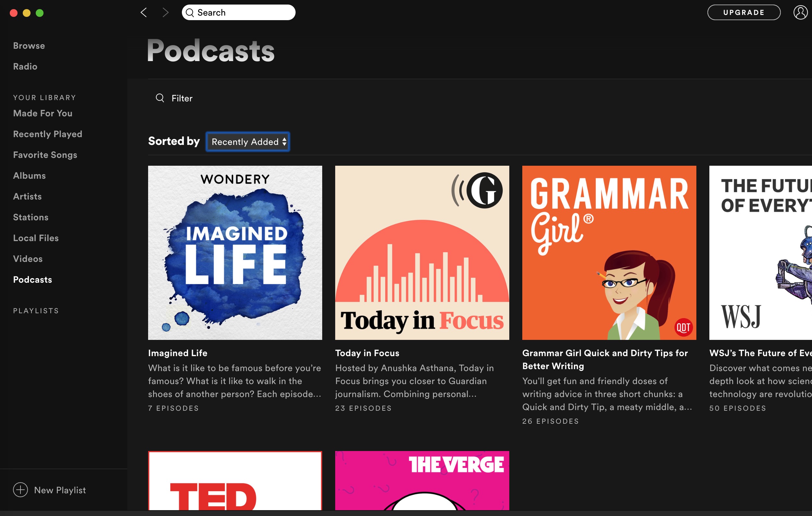Open the Grammar Girl Quick and Dirty Tips title

click(605, 359)
